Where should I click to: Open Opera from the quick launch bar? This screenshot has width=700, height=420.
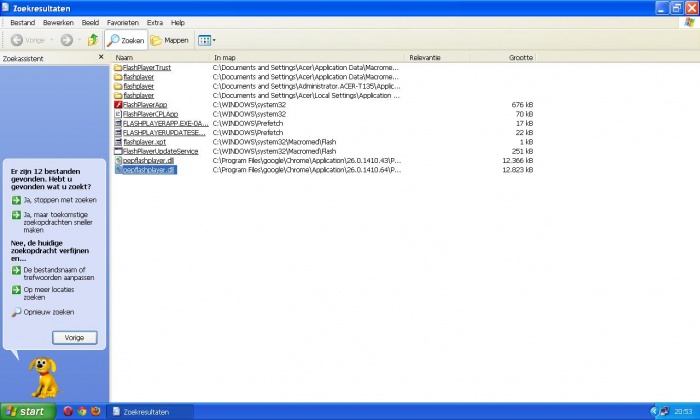pyautogui.click(x=68, y=411)
